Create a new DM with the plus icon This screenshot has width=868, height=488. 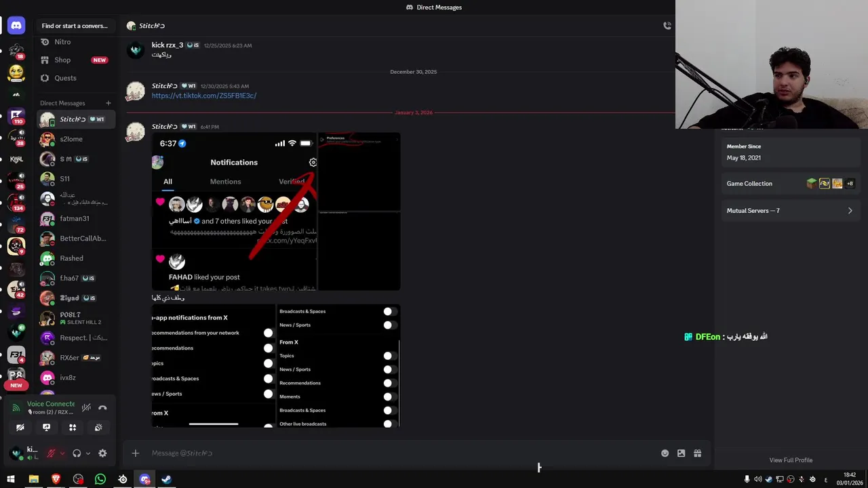click(x=108, y=103)
